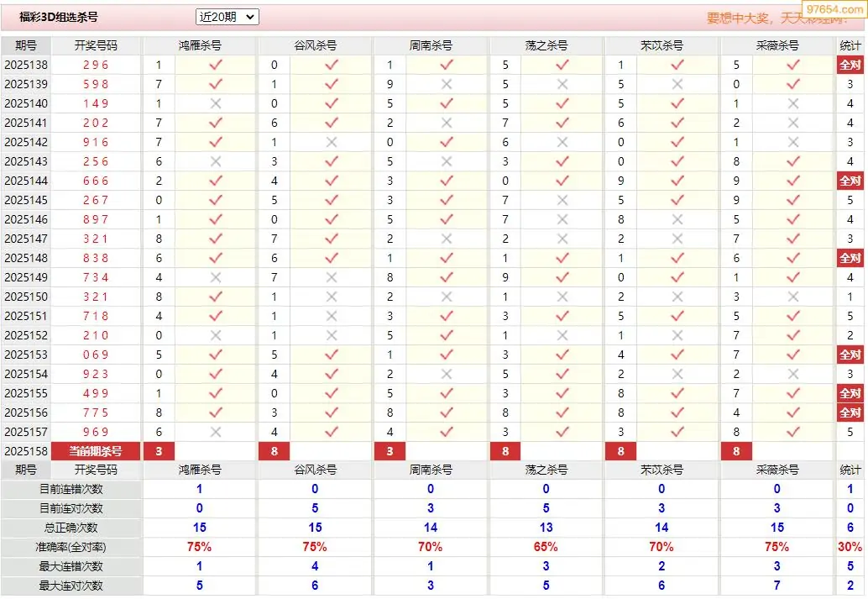Click the 全对 badge in row 2025138
The height and width of the screenshot is (599, 868).
pos(850,65)
